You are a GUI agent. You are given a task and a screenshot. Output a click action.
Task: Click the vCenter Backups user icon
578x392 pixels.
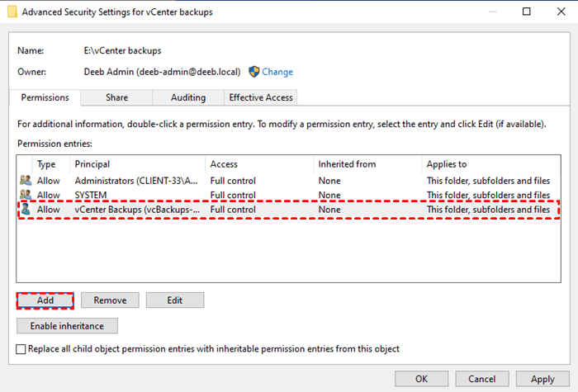[x=26, y=210]
